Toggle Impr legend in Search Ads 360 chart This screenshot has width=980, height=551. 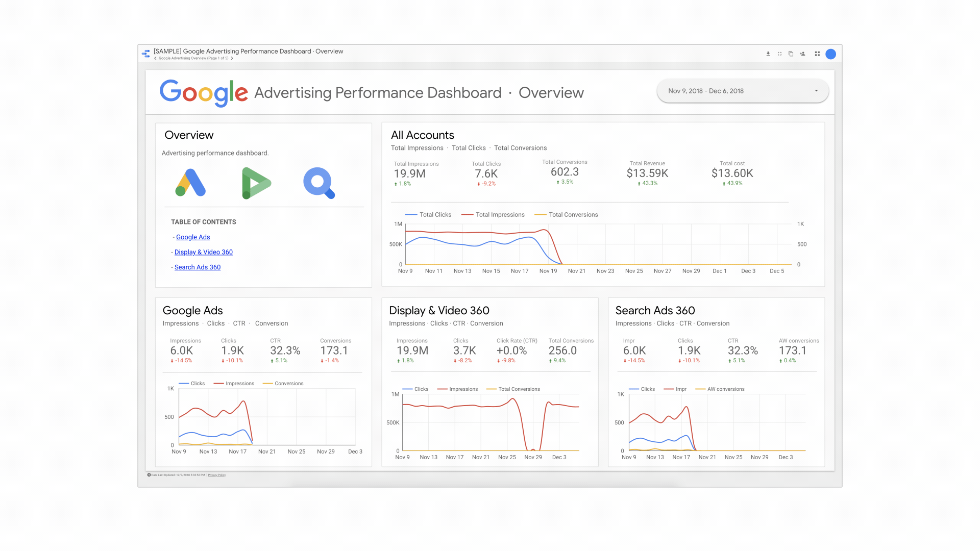pyautogui.click(x=675, y=389)
